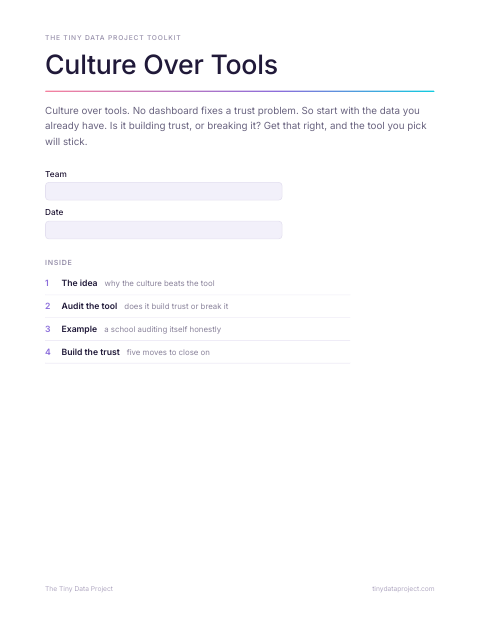Open 'Audit the tool' section entry
Viewport: 480px width, 622px height.
tap(197, 306)
